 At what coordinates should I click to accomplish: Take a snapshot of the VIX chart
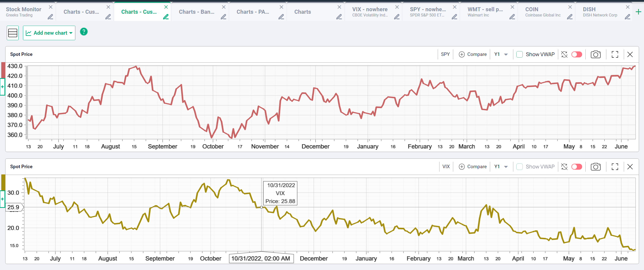[x=596, y=167]
